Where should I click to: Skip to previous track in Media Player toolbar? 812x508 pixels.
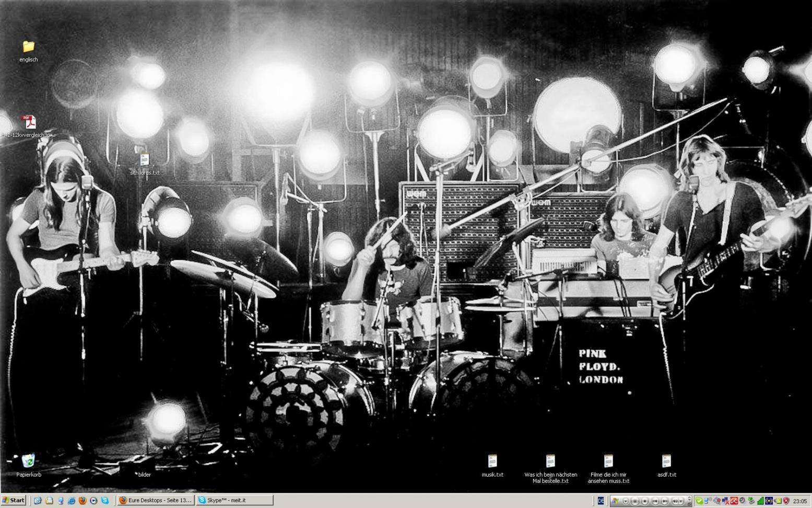click(x=655, y=501)
